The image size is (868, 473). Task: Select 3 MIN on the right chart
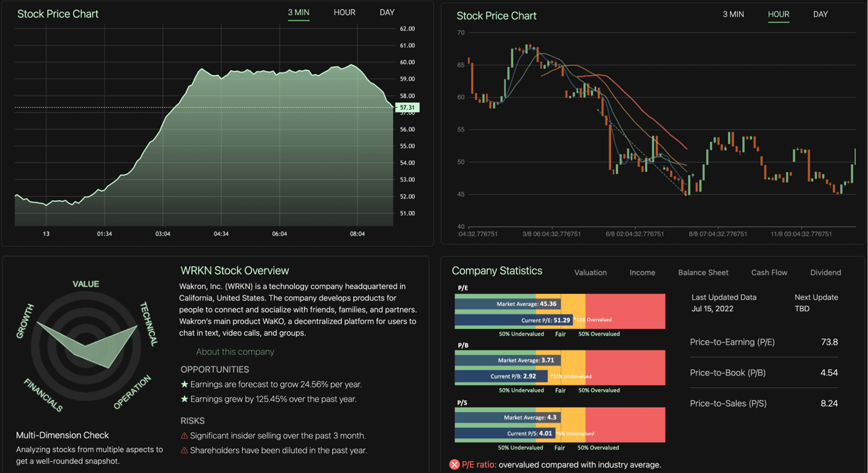[x=733, y=14]
